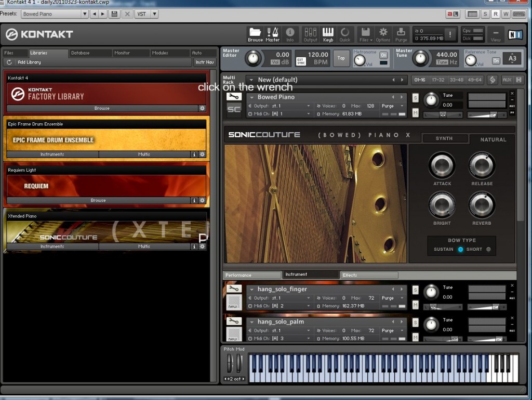Image resolution: width=532 pixels, height=400 pixels.
Task: Open the wrench for hang_solo_finger instrument
Action: click(234, 289)
